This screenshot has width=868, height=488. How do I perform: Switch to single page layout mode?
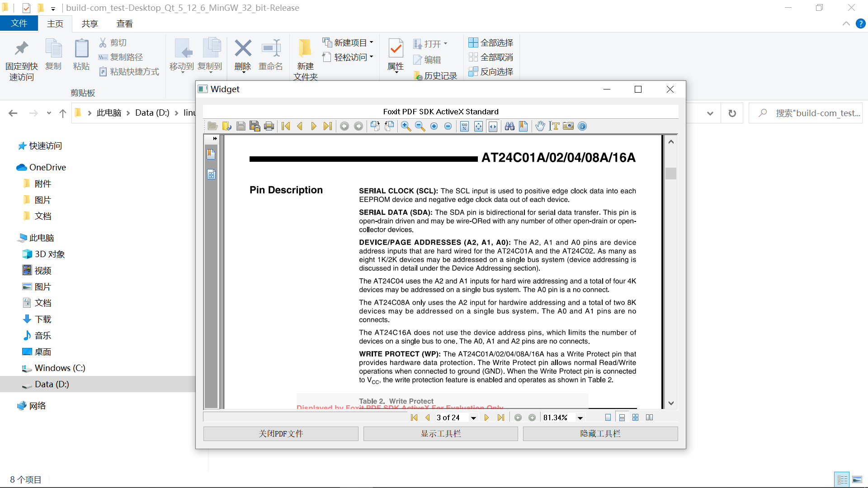608,418
